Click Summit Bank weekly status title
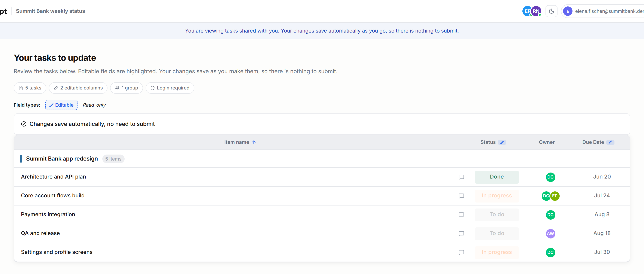 tap(51, 11)
